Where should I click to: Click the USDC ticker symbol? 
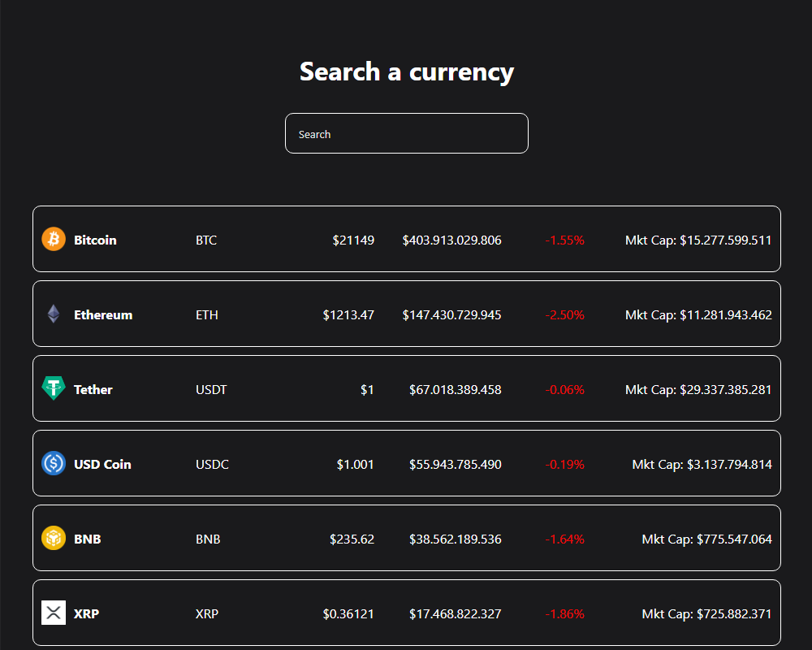[212, 464]
